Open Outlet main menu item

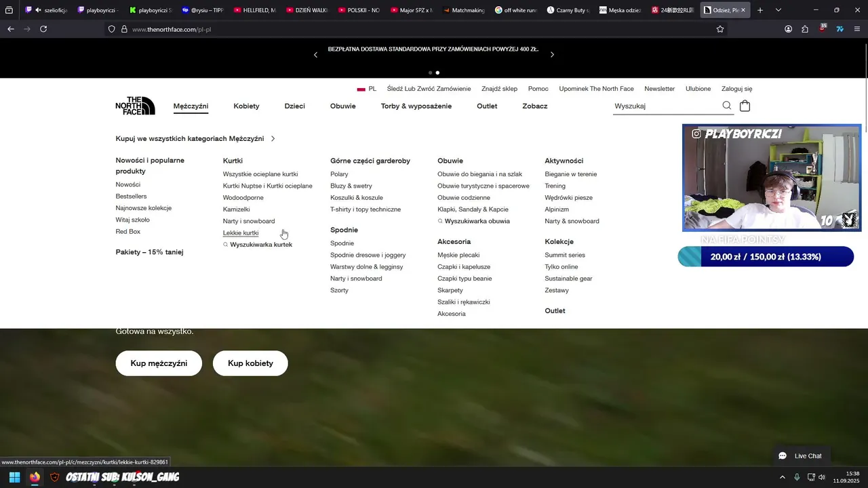pos(487,106)
